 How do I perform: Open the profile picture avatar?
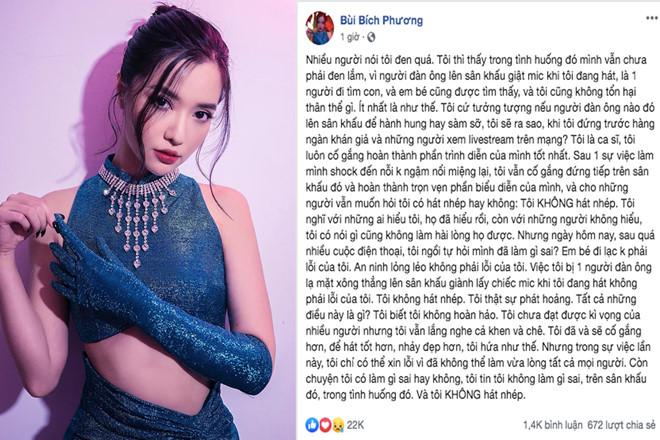tap(319, 28)
